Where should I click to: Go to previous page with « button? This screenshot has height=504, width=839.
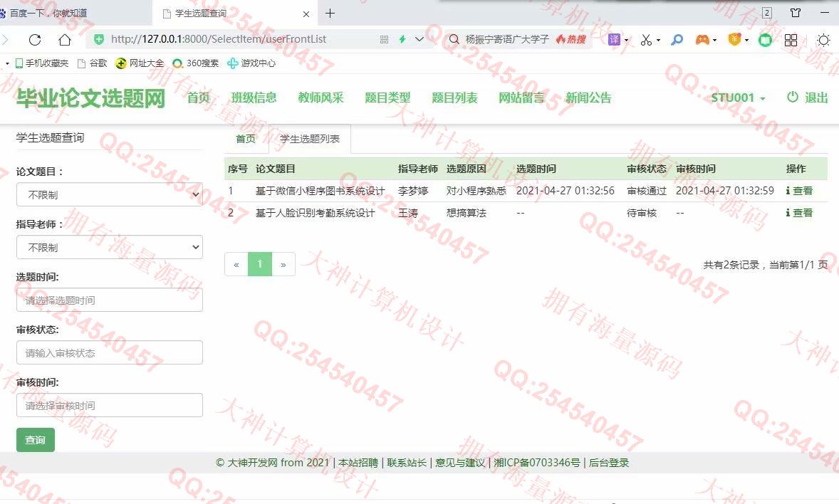236,264
